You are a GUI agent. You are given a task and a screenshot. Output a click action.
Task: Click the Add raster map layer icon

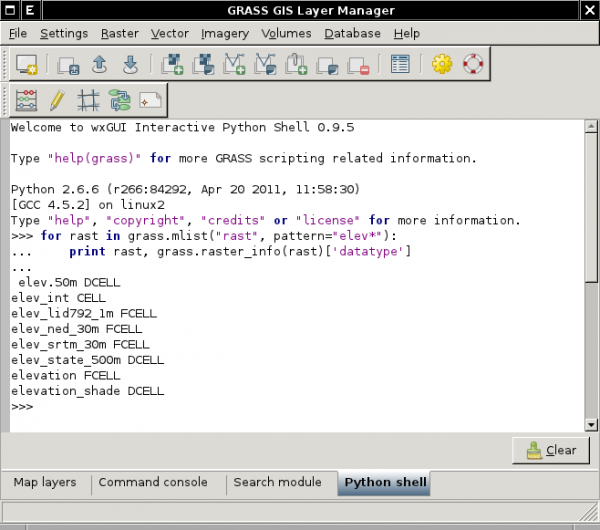tap(172, 65)
